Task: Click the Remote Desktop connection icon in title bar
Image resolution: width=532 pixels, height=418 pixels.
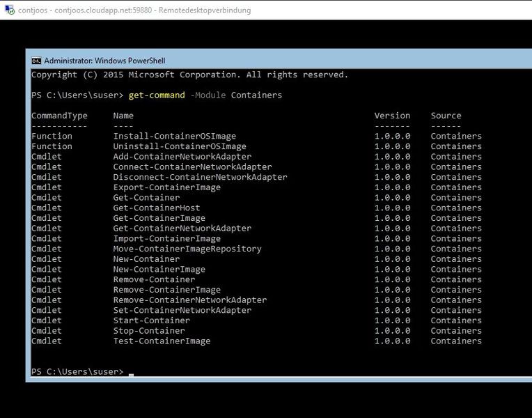Action: pyautogui.click(x=10, y=10)
